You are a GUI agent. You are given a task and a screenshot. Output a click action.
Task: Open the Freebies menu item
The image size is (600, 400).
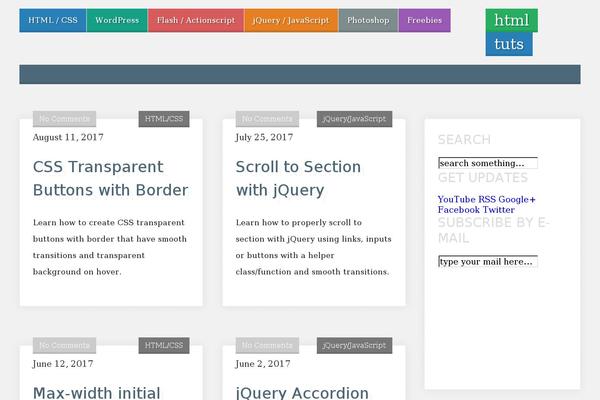click(424, 20)
